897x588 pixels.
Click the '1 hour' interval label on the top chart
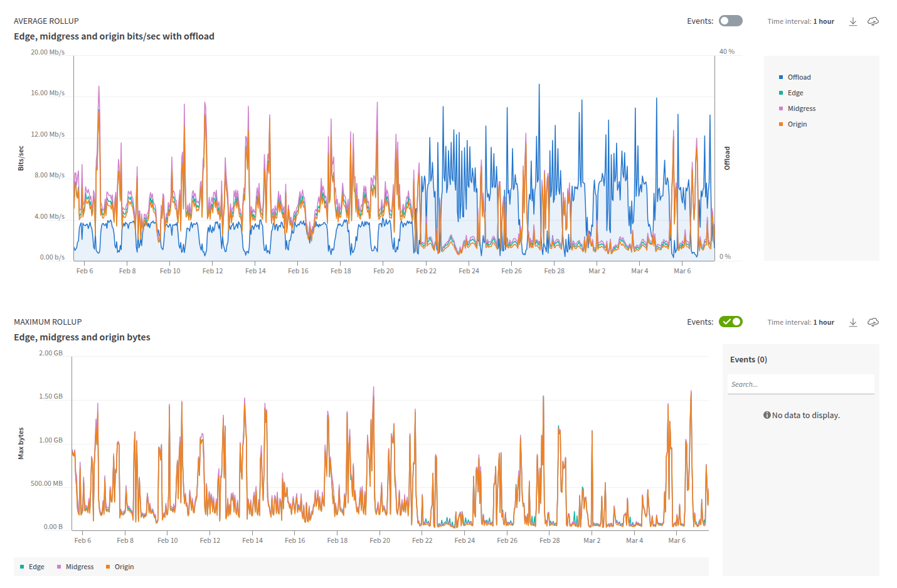pyautogui.click(x=824, y=21)
